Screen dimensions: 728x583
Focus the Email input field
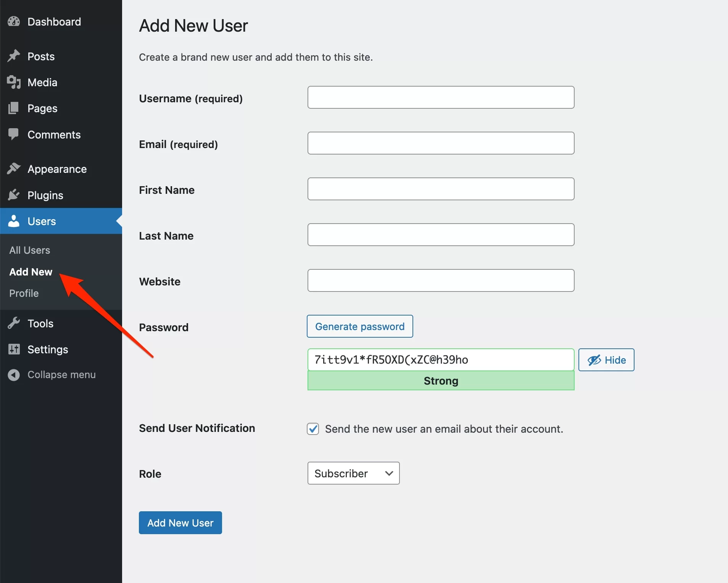point(441,143)
